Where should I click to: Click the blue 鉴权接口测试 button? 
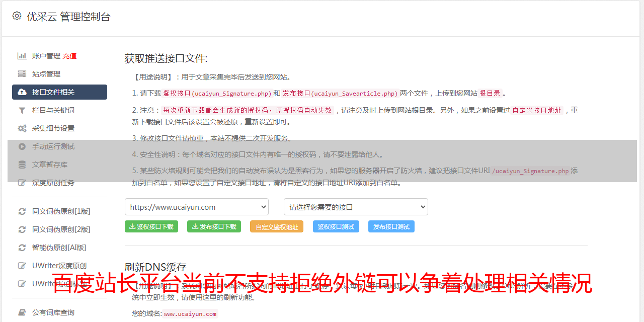pos(336,226)
